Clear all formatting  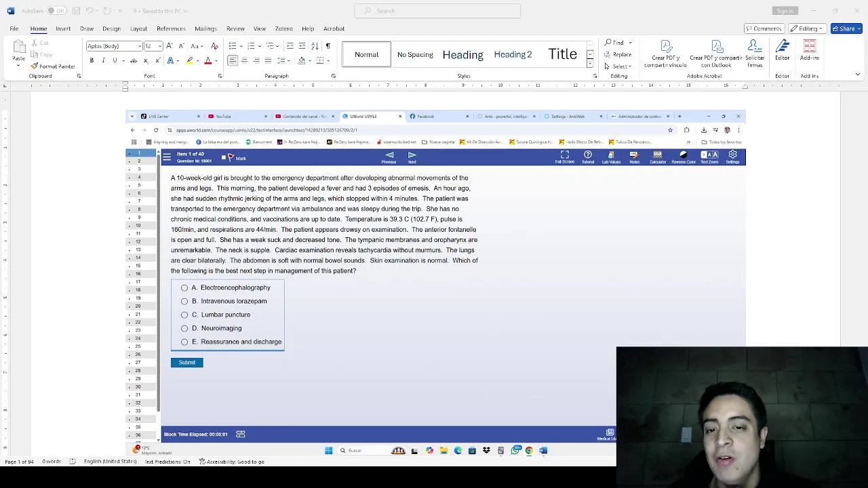(215, 46)
